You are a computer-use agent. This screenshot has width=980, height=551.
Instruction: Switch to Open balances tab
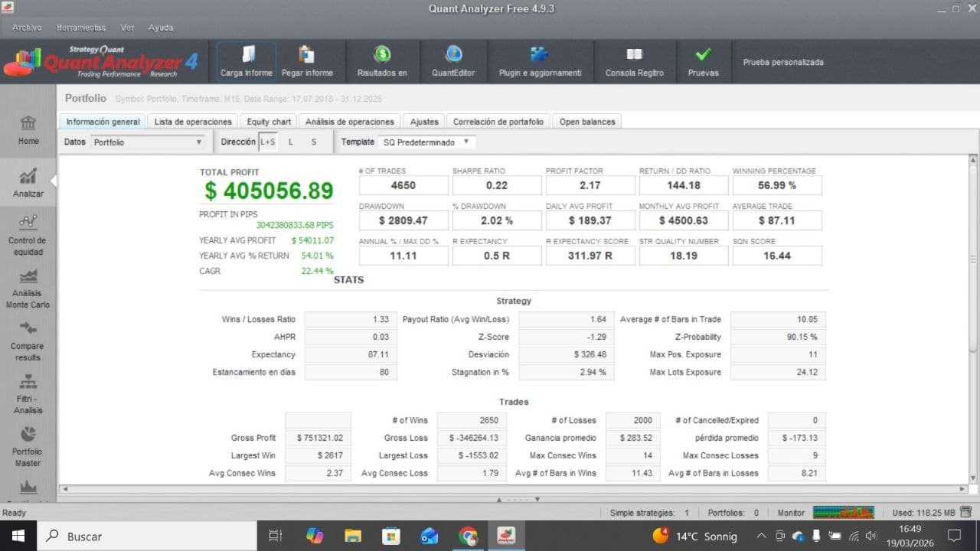pyautogui.click(x=587, y=122)
